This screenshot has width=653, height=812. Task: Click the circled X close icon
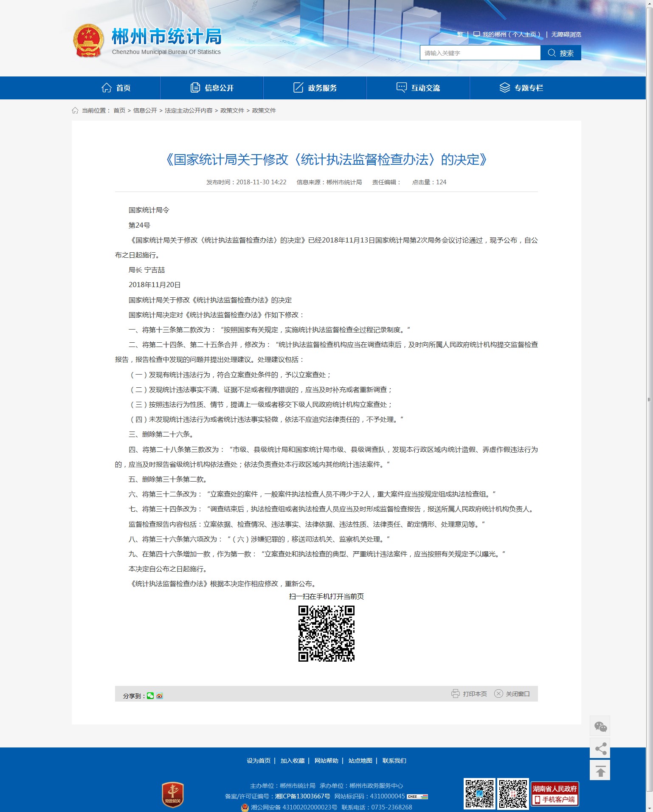point(498,694)
